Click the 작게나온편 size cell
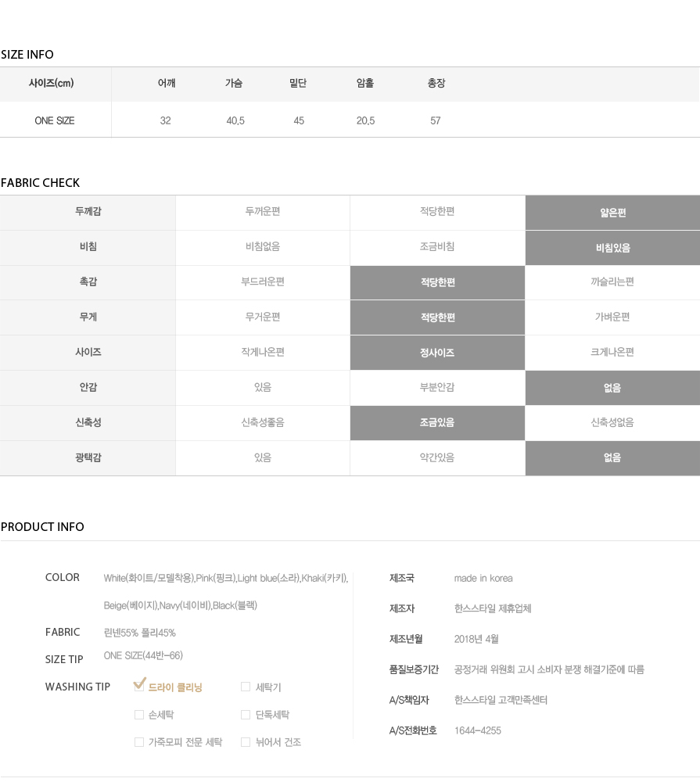 tap(263, 352)
